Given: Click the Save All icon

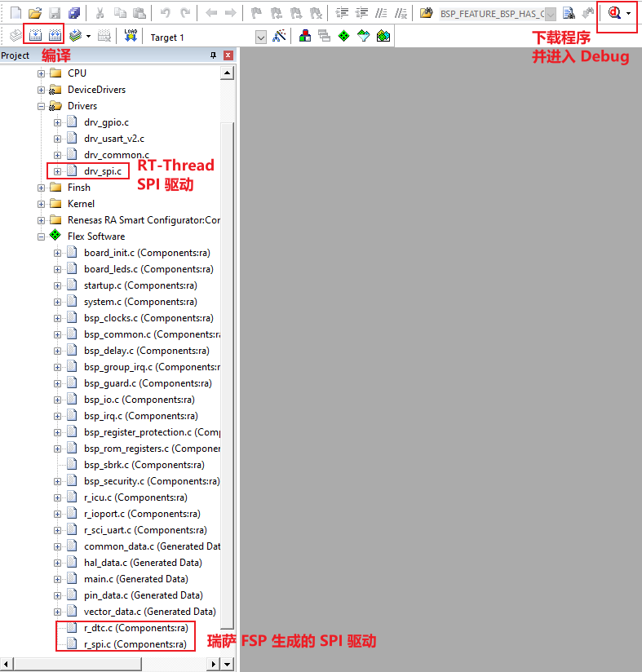Looking at the screenshot, I should (x=74, y=13).
